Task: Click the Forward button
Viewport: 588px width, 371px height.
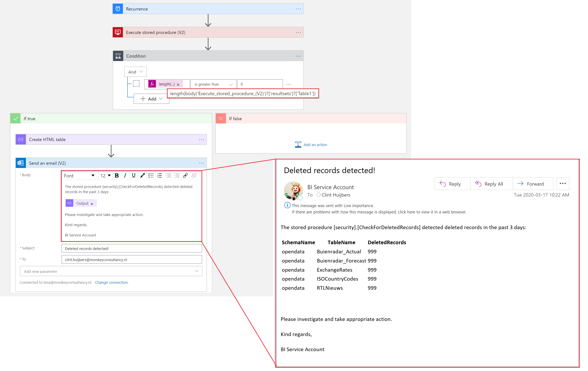Action: click(531, 184)
